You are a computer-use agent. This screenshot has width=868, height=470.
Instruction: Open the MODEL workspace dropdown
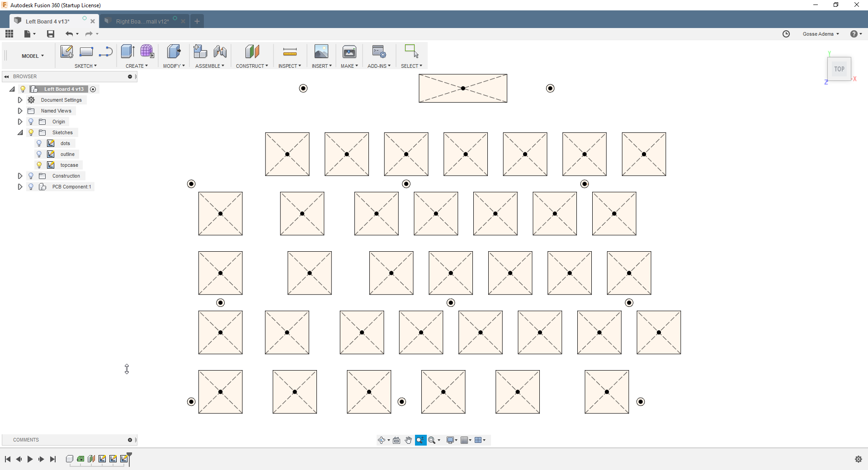pos(33,56)
